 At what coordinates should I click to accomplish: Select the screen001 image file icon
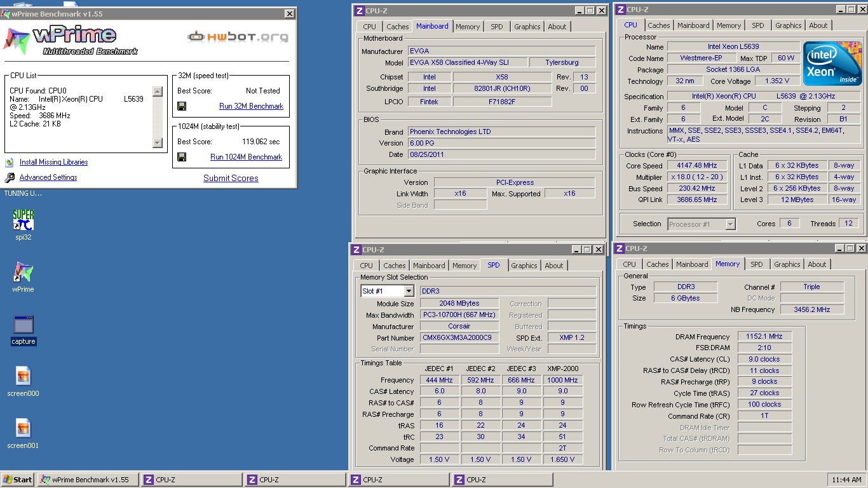tap(24, 428)
